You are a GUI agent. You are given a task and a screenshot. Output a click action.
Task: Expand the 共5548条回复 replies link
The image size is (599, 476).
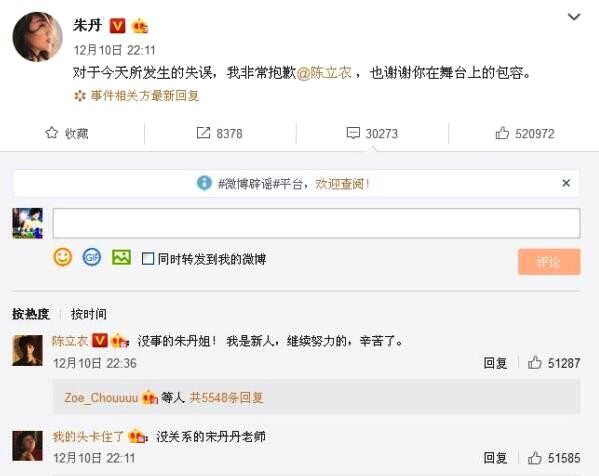tap(227, 398)
